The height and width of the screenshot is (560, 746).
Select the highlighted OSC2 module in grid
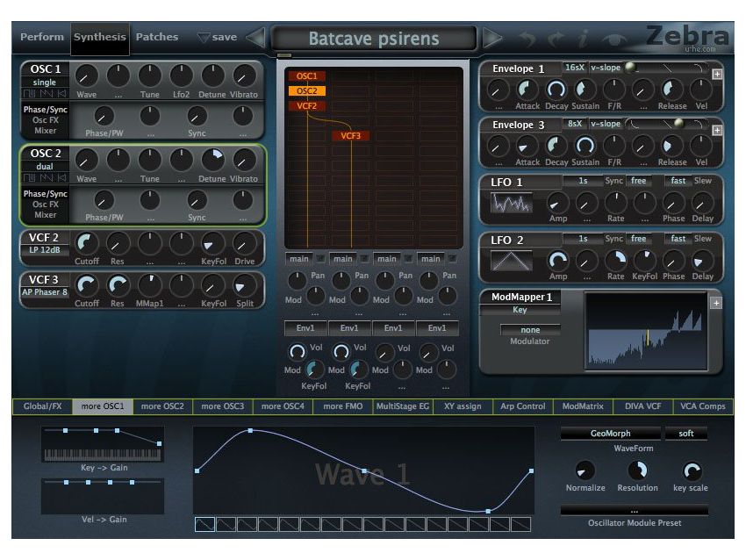307,91
